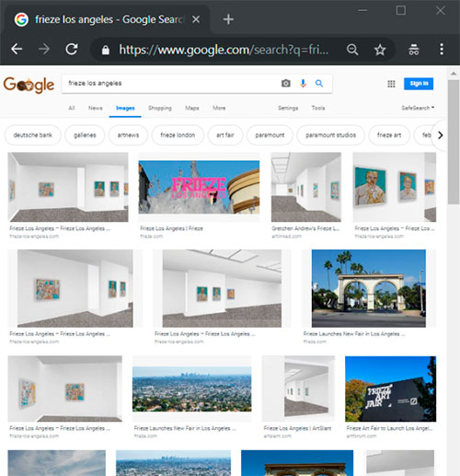Switch to the Maps tab
Screen dimensions: 460x476
coord(192,108)
